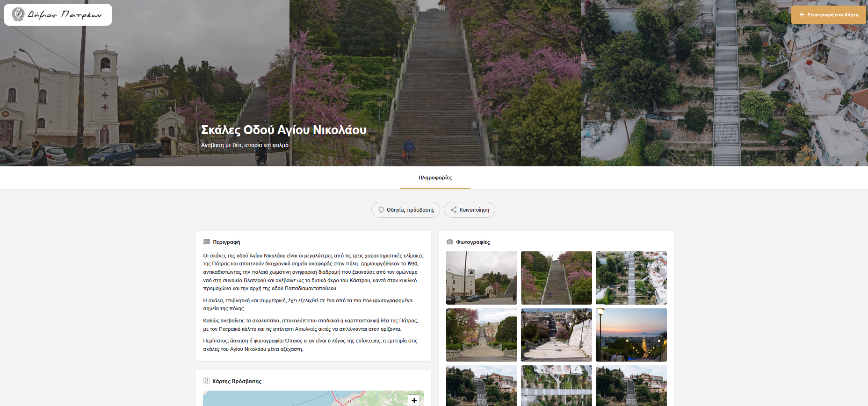This screenshot has width=868, height=406.
Task: Zoom in the map with plus button
Action: point(414,400)
